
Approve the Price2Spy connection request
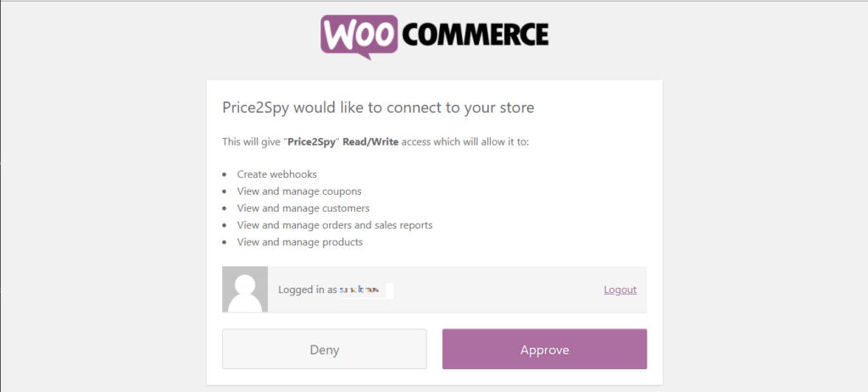point(544,350)
